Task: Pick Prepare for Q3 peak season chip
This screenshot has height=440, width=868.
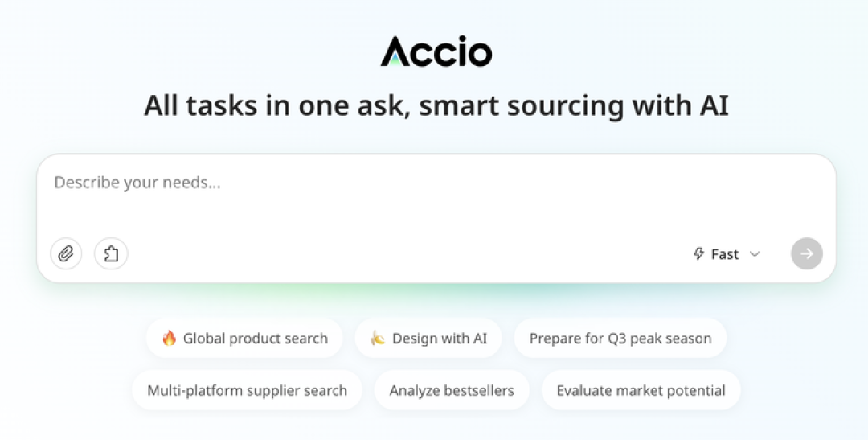Action: [x=620, y=338]
